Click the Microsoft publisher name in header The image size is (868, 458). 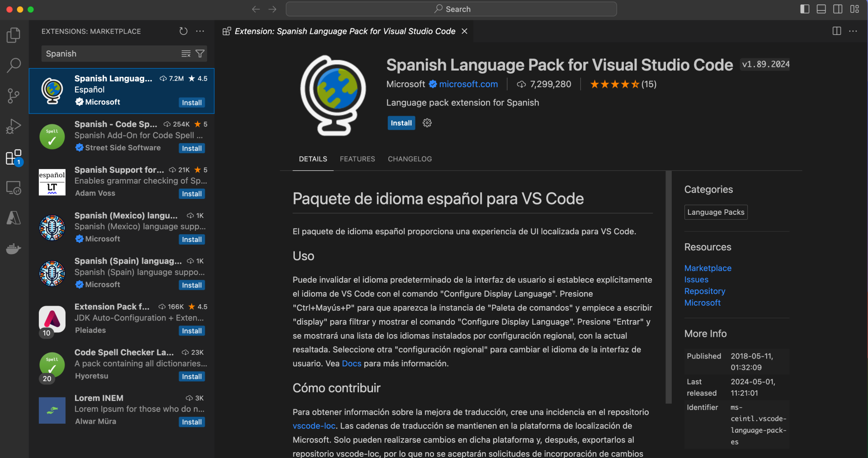[406, 84]
